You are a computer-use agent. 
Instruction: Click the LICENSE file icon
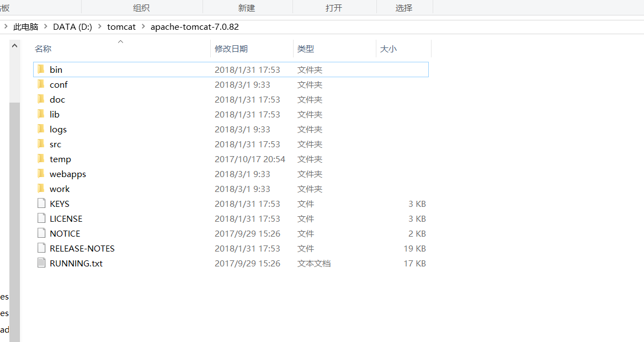pyautogui.click(x=41, y=218)
